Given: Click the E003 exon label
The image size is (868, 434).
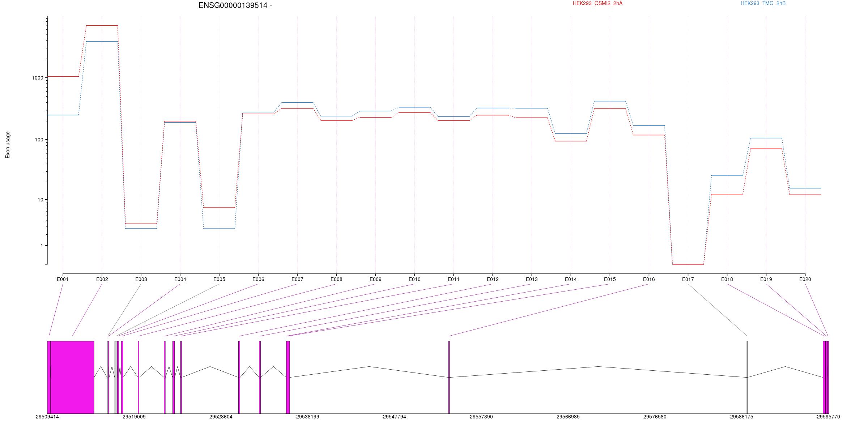Looking at the screenshot, I should 141,279.
